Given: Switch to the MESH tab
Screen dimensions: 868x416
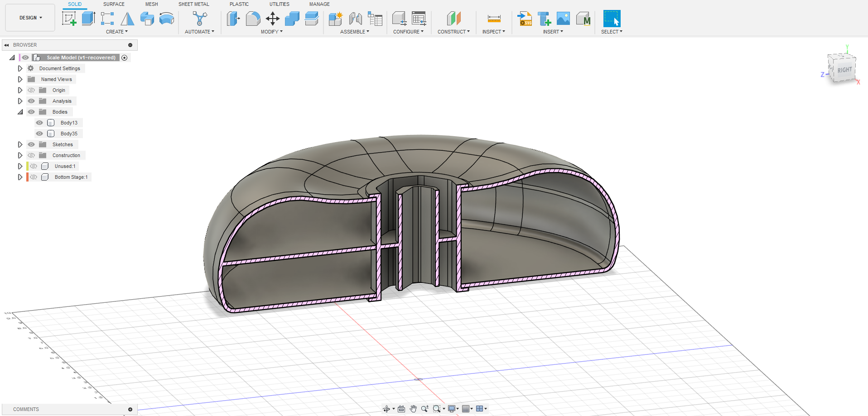Looking at the screenshot, I should tap(152, 4).
